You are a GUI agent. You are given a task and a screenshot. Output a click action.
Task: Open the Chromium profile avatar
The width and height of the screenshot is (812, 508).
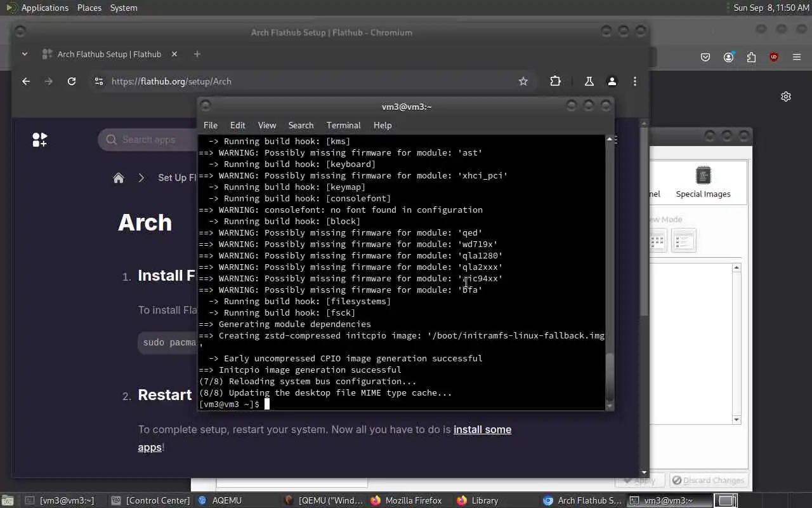(x=612, y=81)
